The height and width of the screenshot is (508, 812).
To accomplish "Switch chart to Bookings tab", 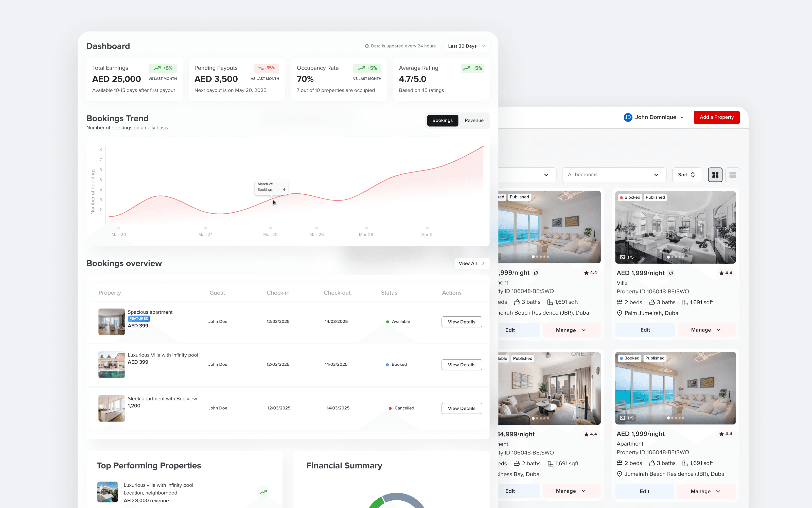I will coord(443,120).
